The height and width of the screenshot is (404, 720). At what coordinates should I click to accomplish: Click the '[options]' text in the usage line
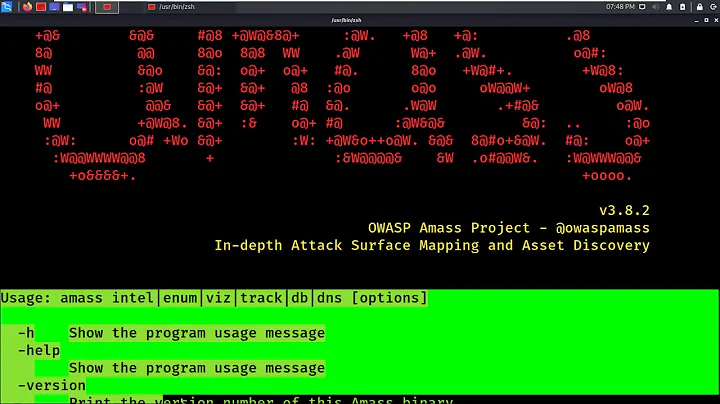pyautogui.click(x=389, y=298)
